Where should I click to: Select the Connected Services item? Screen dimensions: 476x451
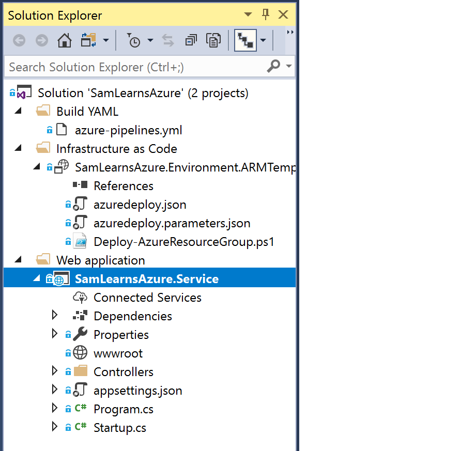point(147,298)
